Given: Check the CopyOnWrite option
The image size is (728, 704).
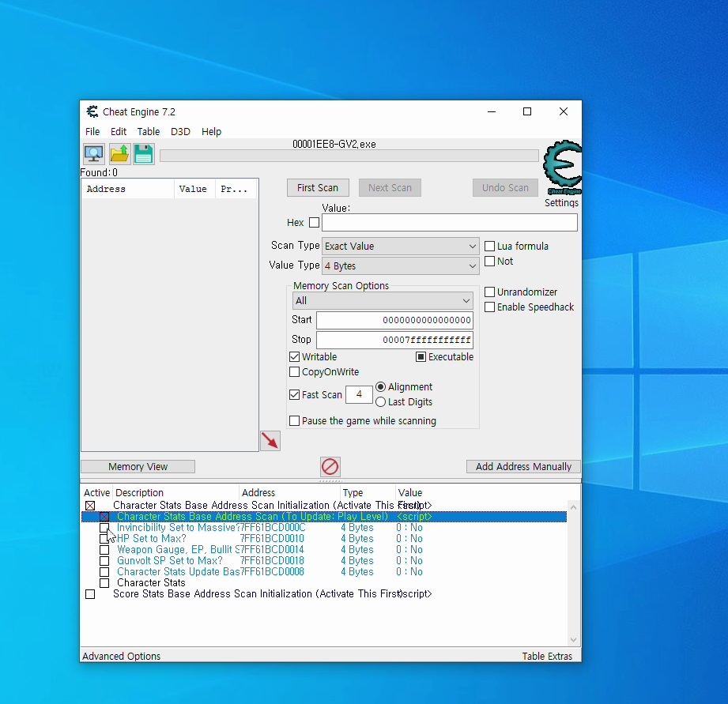Looking at the screenshot, I should 294,372.
